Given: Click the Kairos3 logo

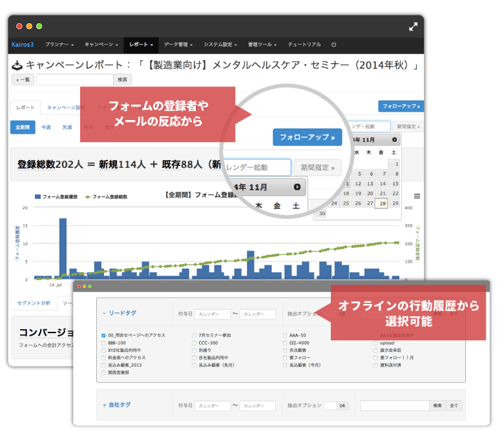Looking at the screenshot, I should pos(23,45).
